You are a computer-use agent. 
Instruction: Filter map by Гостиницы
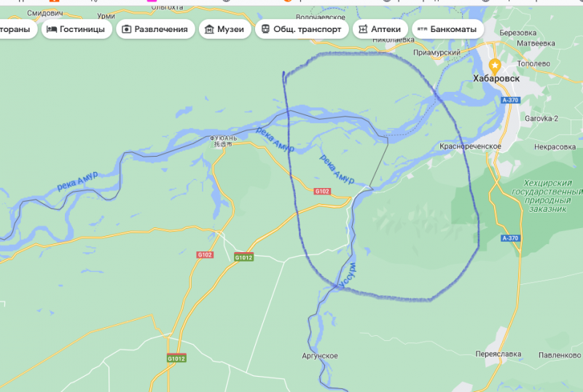click(77, 29)
